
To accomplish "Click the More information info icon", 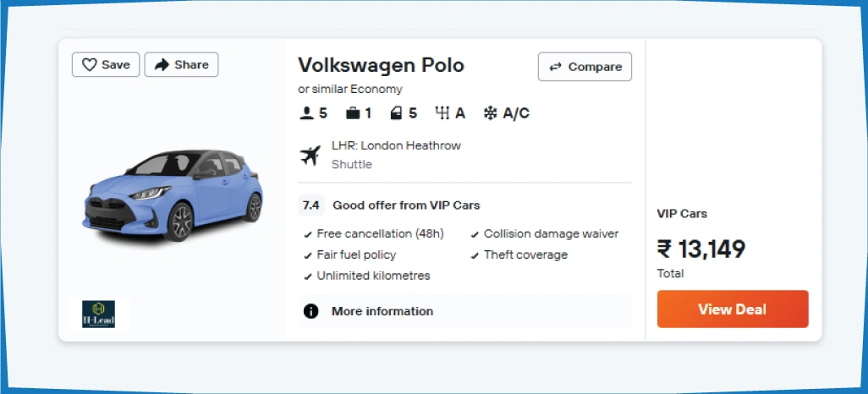I will (311, 311).
